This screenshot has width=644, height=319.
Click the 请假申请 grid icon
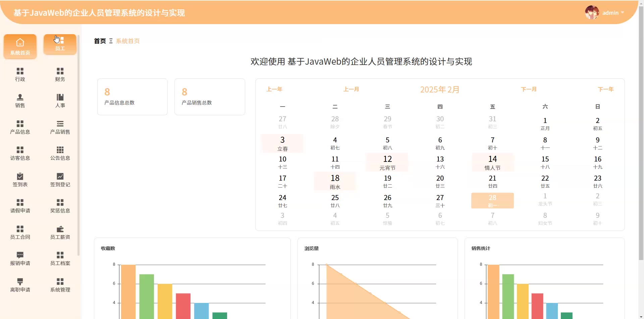(20, 202)
